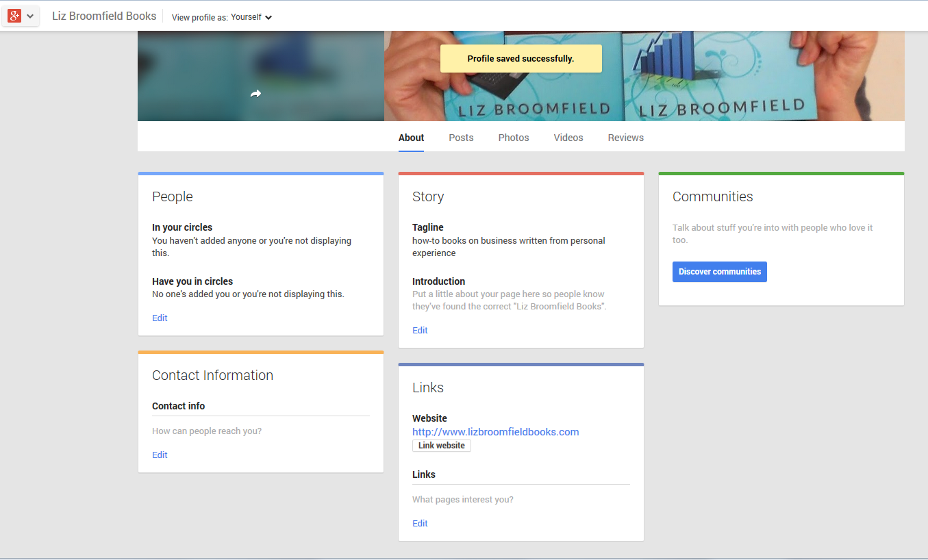Click Edit in the People card
928x560 pixels.
(160, 318)
